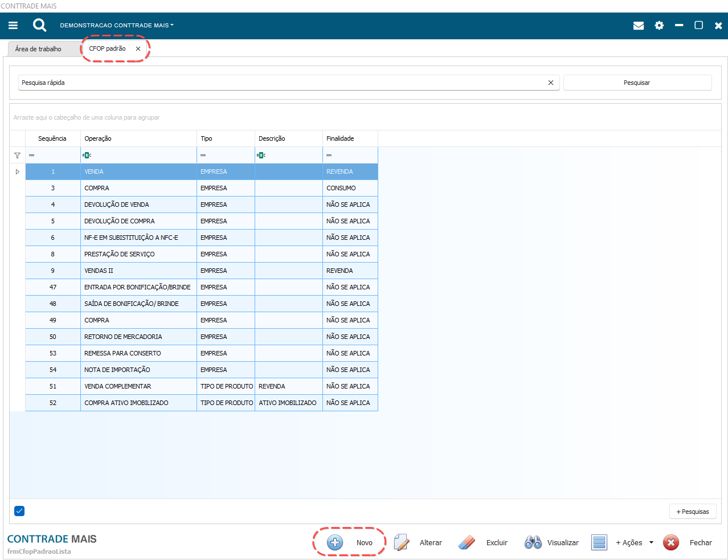Screen dimensions: 728x560
Task: Expand the DEMONSTRACAO CONTTRADE MAIS dropdown
Action: [x=117, y=26]
